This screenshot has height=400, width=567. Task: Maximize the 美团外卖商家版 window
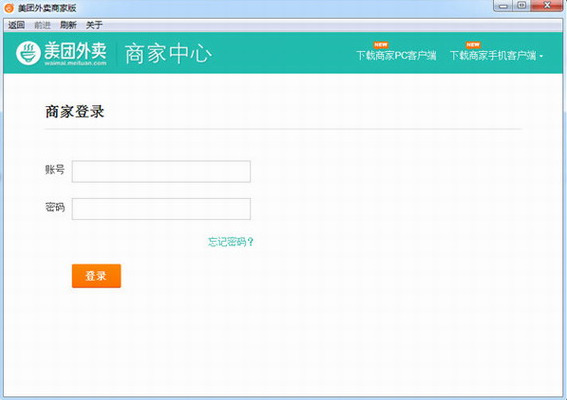[x=521, y=6]
